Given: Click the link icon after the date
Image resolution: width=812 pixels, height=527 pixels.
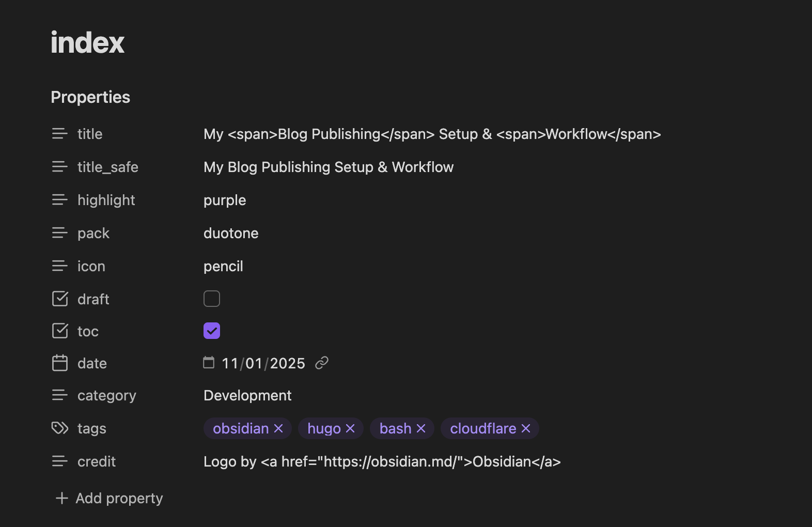Looking at the screenshot, I should [x=322, y=363].
